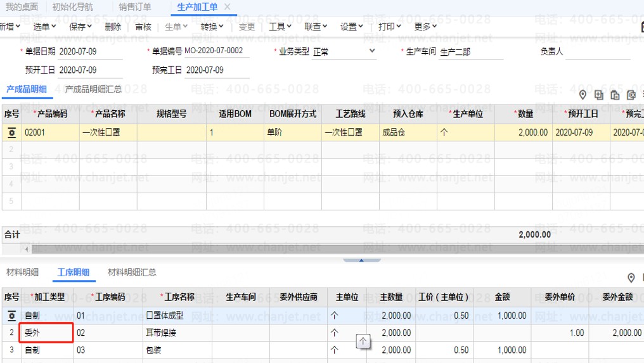Click row settings icon in 工序明细 first row
Image resolution: width=644 pixels, height=363 pixels.
coord(11,315)
